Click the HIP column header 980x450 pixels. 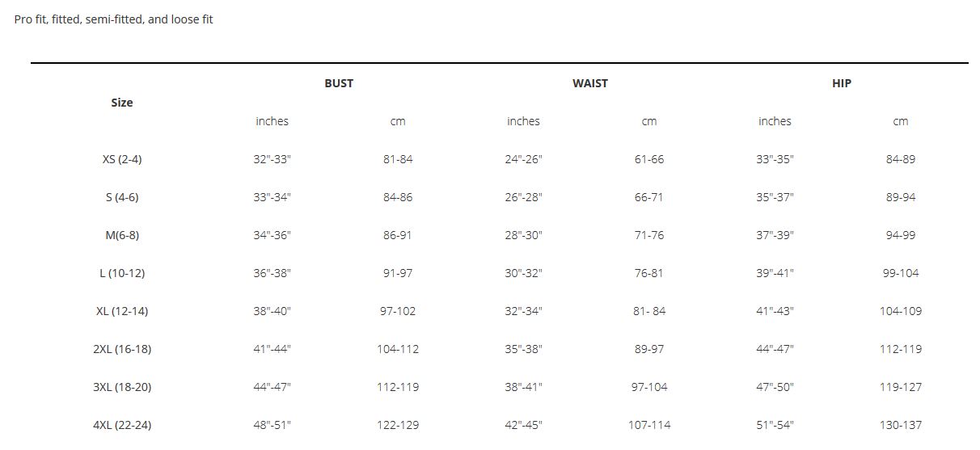click(x=842, y=83)
